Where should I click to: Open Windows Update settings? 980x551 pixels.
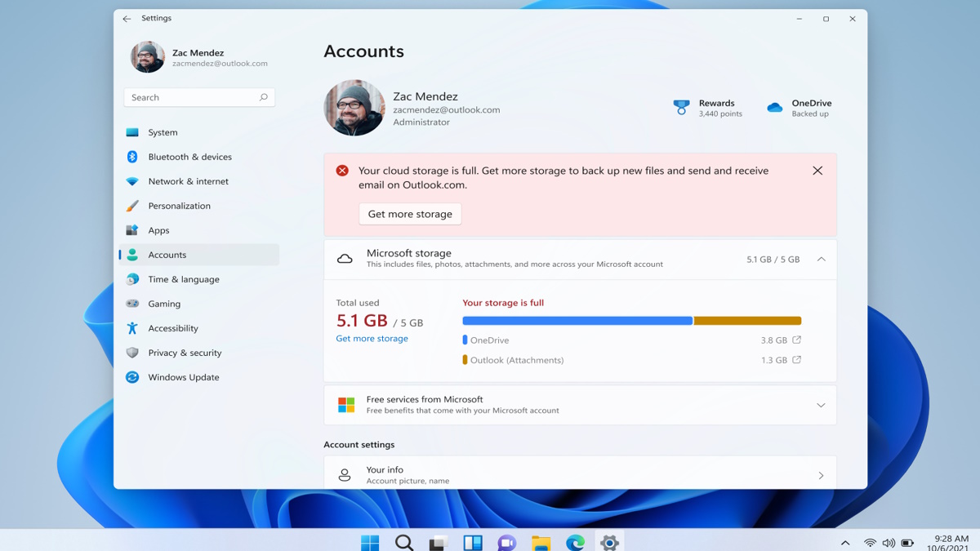pos(199,377)
